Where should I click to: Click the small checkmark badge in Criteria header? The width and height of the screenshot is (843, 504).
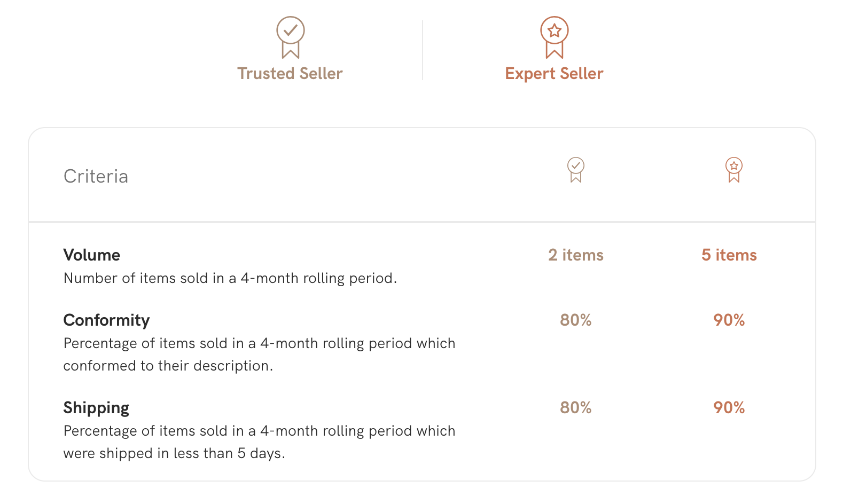click(575, 170)
